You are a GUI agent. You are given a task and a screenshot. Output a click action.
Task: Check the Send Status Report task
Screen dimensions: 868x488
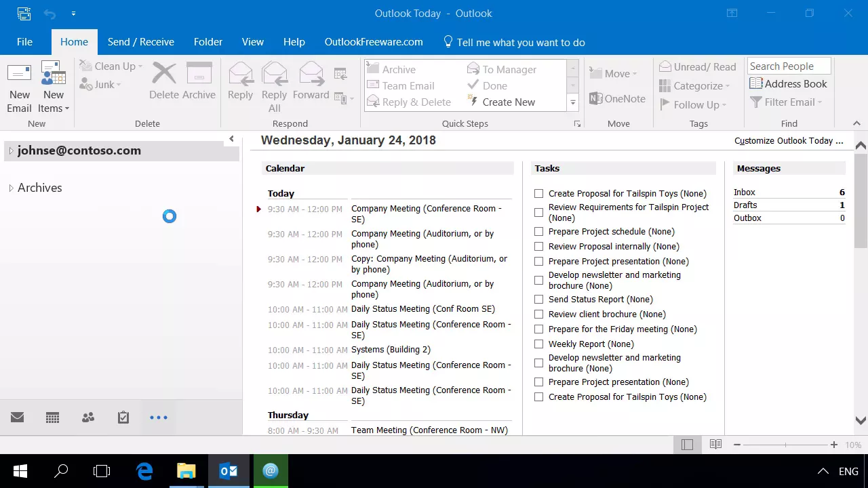[x=539, y=300]
